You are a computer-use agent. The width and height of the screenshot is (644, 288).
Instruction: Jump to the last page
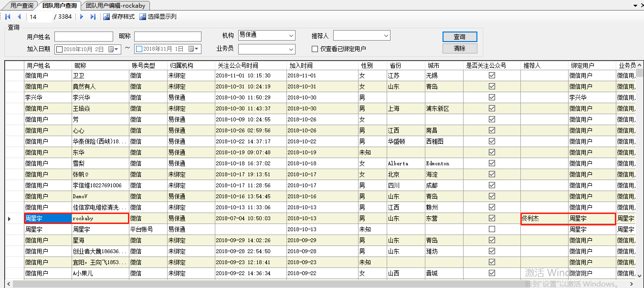pyautogui.click(x=93, y=17)
